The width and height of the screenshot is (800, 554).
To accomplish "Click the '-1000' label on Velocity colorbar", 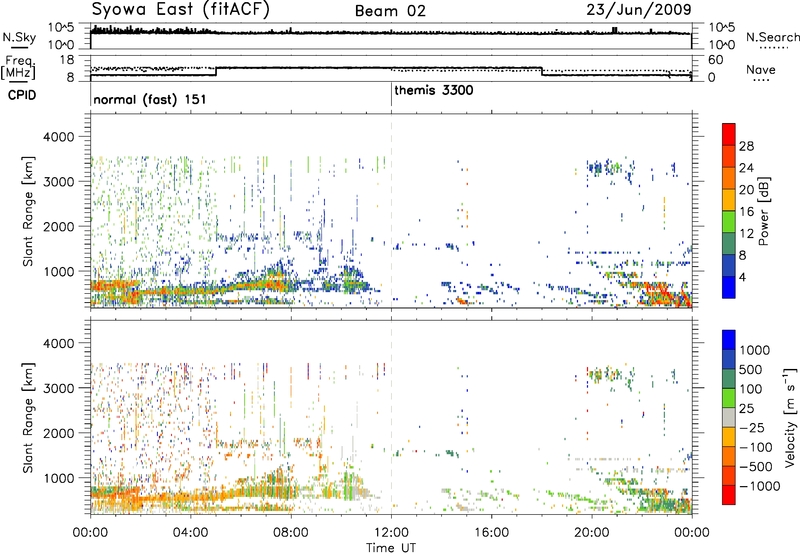I will tap(760, 486).
